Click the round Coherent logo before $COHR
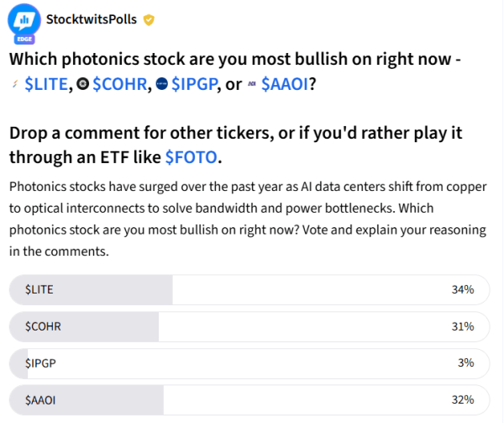 click(82, 84)
